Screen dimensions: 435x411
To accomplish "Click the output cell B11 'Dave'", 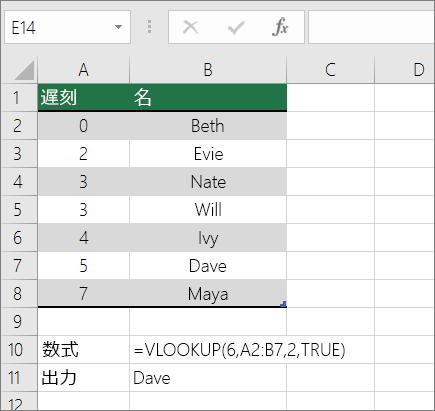I will pos(208,378).
